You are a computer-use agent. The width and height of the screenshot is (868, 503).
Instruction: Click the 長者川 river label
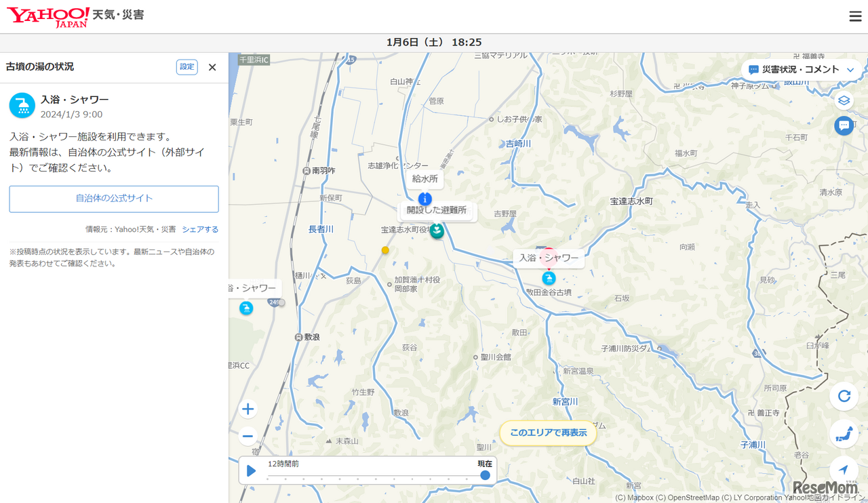321,229
